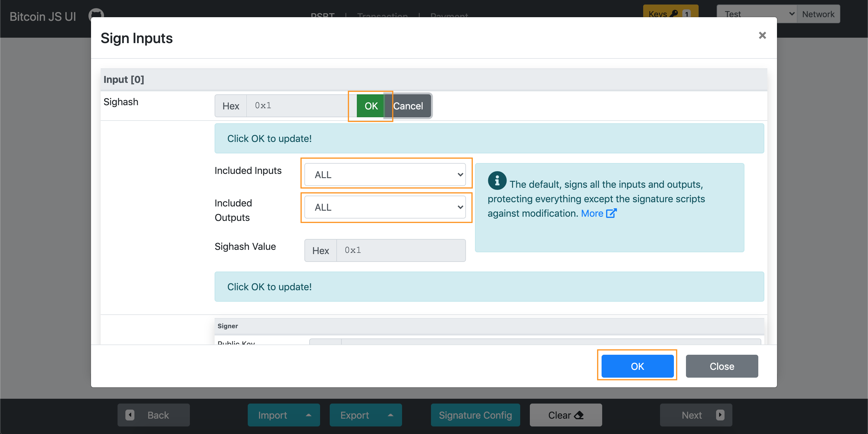Viewport: 868px width, 434px height.
Task: Click the Bitcoin JS UI brand title
Action: point(43,17)
